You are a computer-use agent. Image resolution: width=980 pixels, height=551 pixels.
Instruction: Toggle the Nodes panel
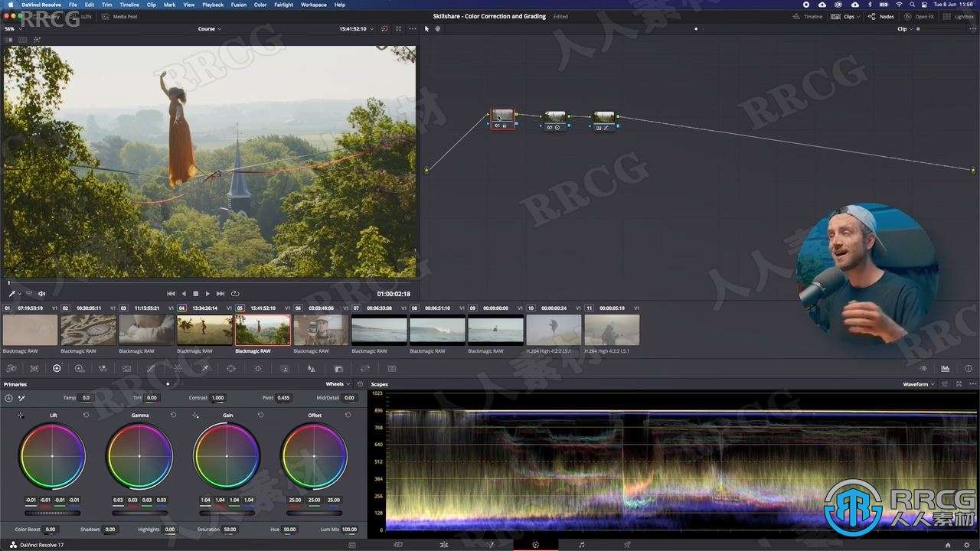click(881, 17)
